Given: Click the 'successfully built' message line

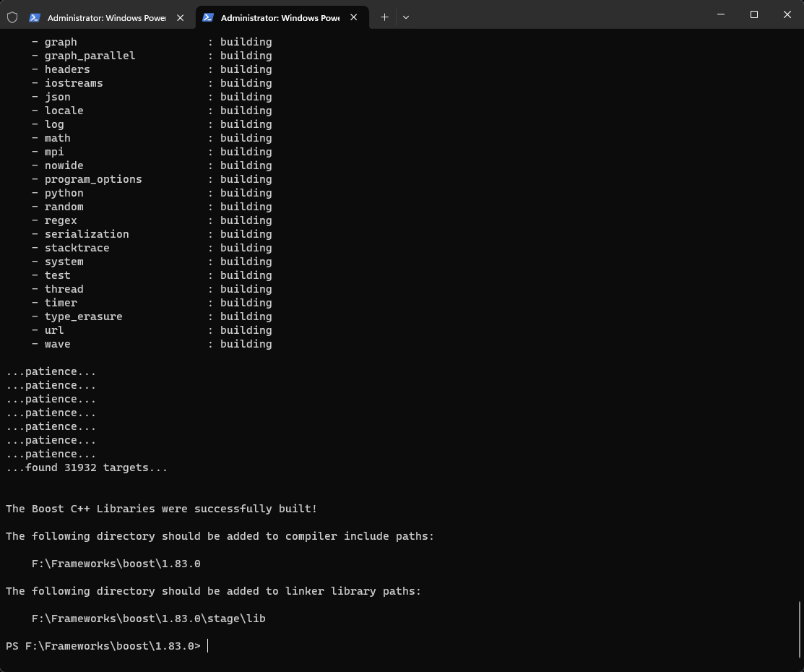Looking at the screenshot, I should coord(161,509).
